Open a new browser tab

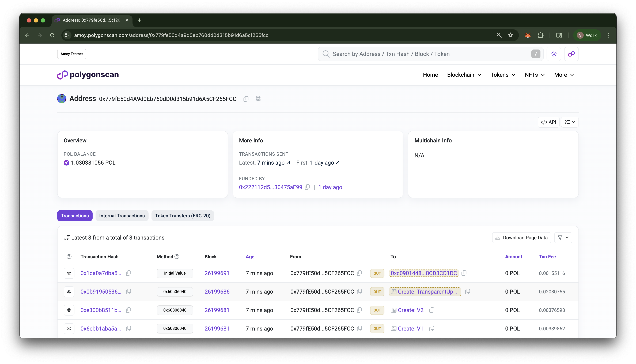139,20
